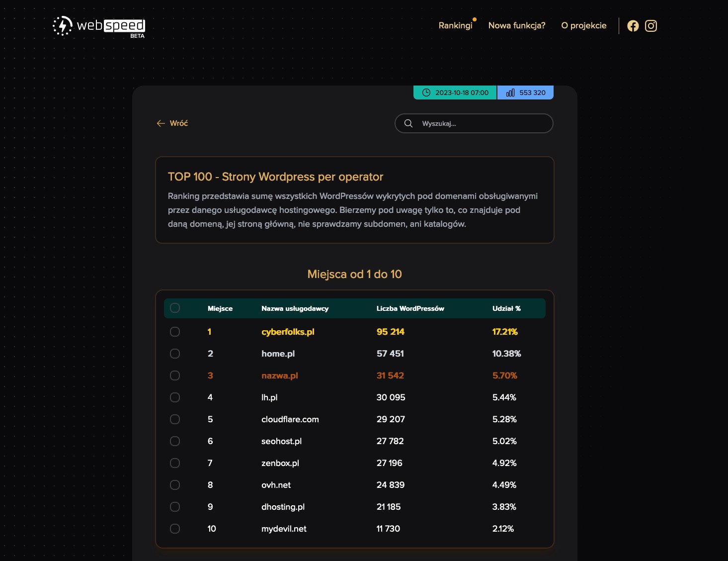
Task: Click the Udział % column header
Action: 506,308
